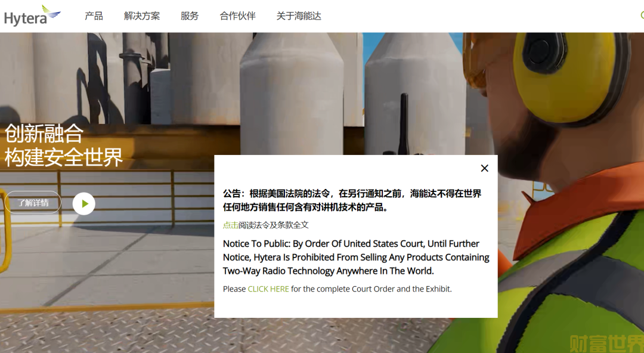Click the Notice To Public paragraph
Screen dimensions: 644x353
point(356,257)
